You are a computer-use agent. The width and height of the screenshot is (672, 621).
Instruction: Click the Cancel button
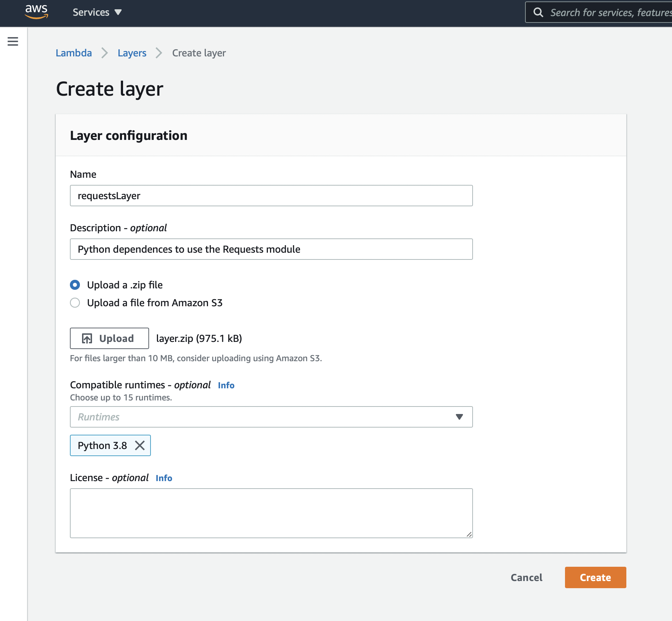(526, 577)
